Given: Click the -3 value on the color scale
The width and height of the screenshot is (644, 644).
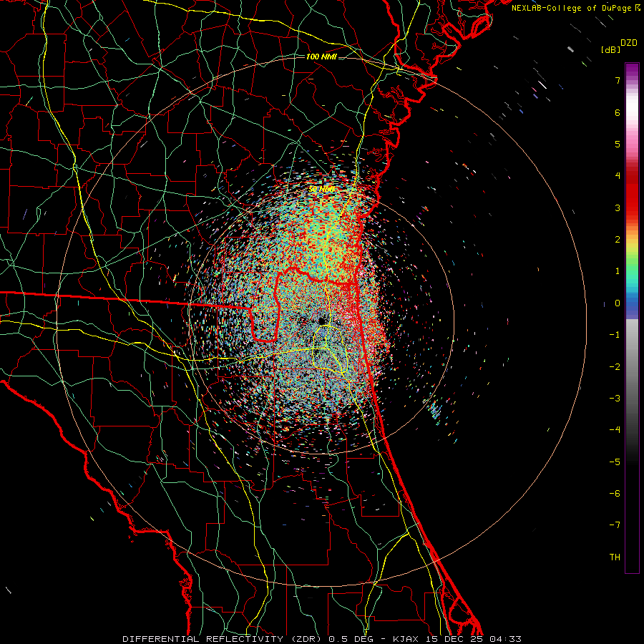Looking at the screenshot, I should coord(615,399).
